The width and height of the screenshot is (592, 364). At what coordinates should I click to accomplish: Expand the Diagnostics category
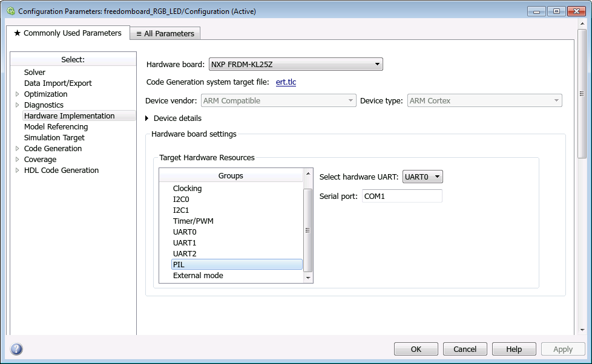tap(17, 105)
